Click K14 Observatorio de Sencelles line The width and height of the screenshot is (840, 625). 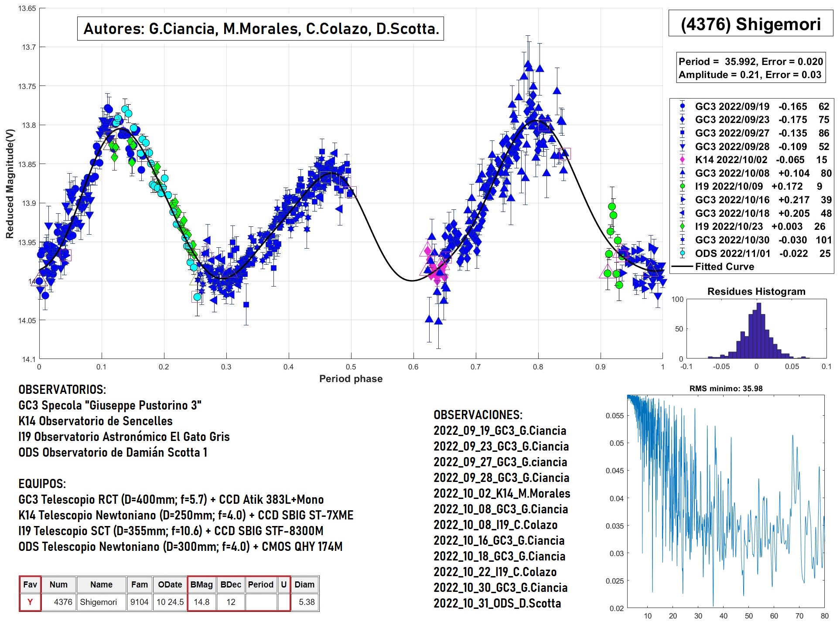click(x=96, y=421)
